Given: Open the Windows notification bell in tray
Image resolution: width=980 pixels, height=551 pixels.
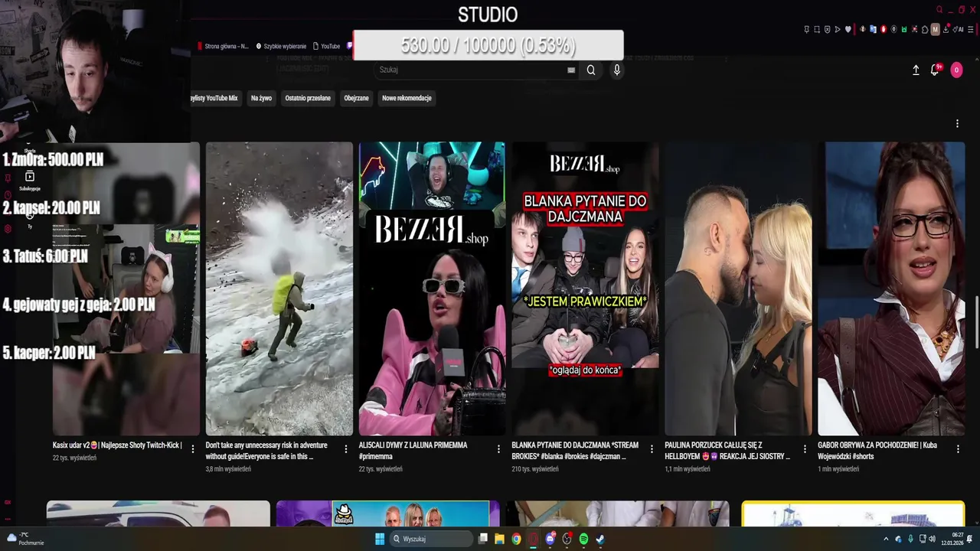Looking at the screenshot, I should click(970, 539).
